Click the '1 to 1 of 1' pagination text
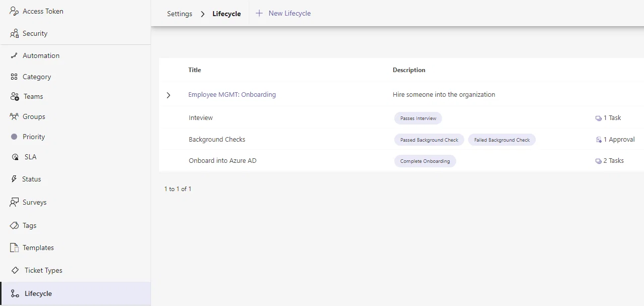This screenshot has height=306, width=644. [x=178, y=189]
